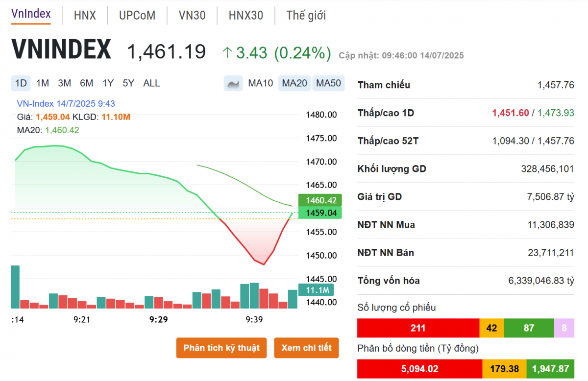Select the 5Y time range
This screenshot has width=588, height=381.
(x=128, y=83)
